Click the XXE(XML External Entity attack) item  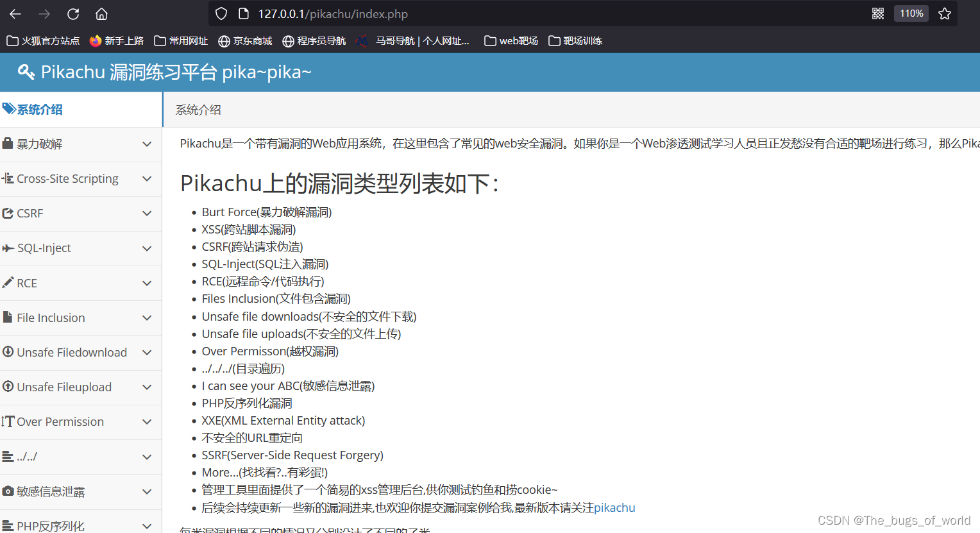(x=283, y=421)
